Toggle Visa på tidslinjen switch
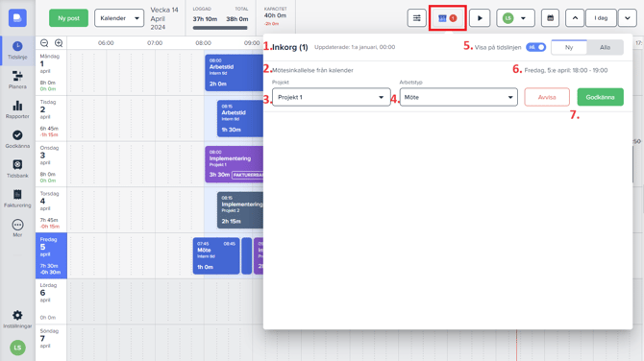 click(536, 47)
